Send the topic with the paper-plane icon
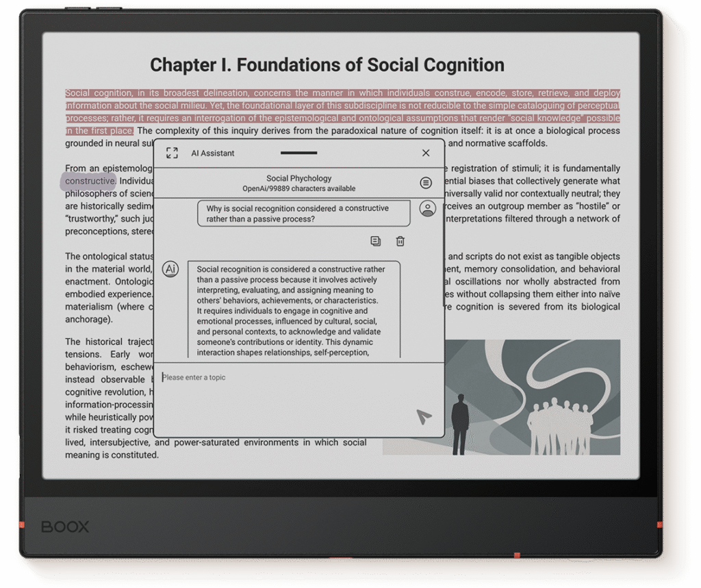 tap(424, 416)
